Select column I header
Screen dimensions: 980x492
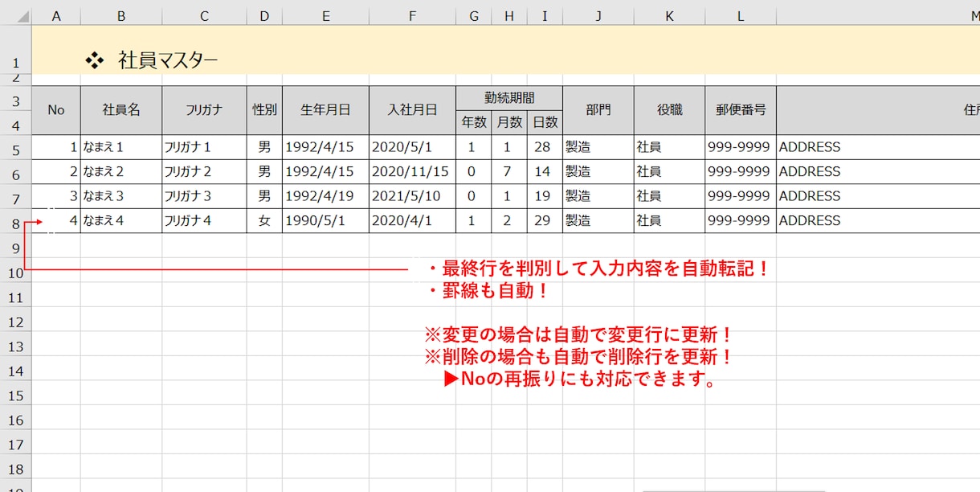pyautogui.click(x=545, y=16)
